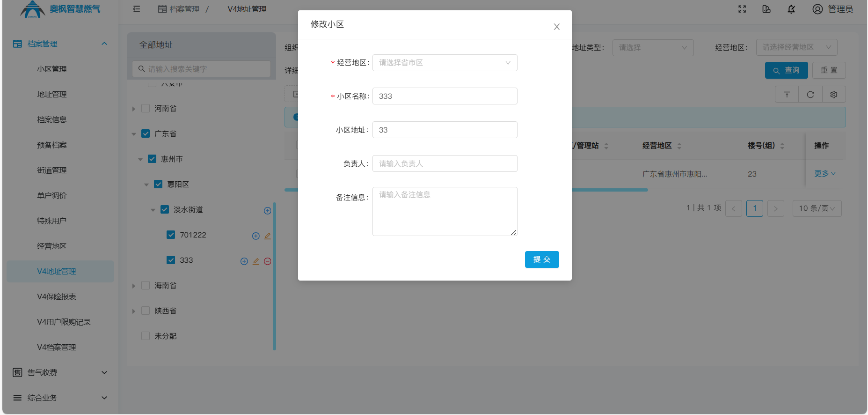Close the 修改小区 dialog
This screenshot has width=868, height=415.
tap(556, 27)
